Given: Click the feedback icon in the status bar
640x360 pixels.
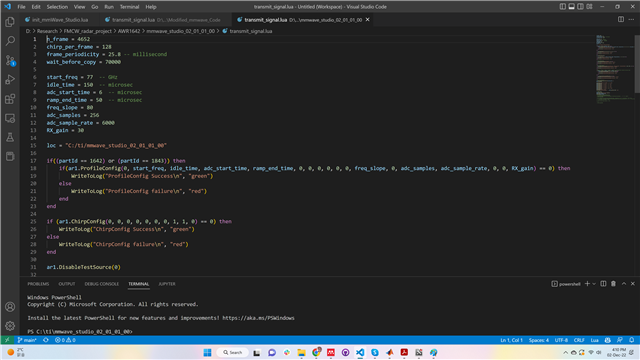Looking at the screenshot, I should click(620, 340).
